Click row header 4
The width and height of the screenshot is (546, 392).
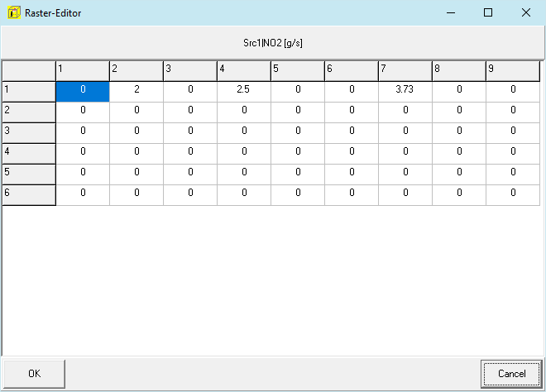pyautogui.click(x=29, y=154)
